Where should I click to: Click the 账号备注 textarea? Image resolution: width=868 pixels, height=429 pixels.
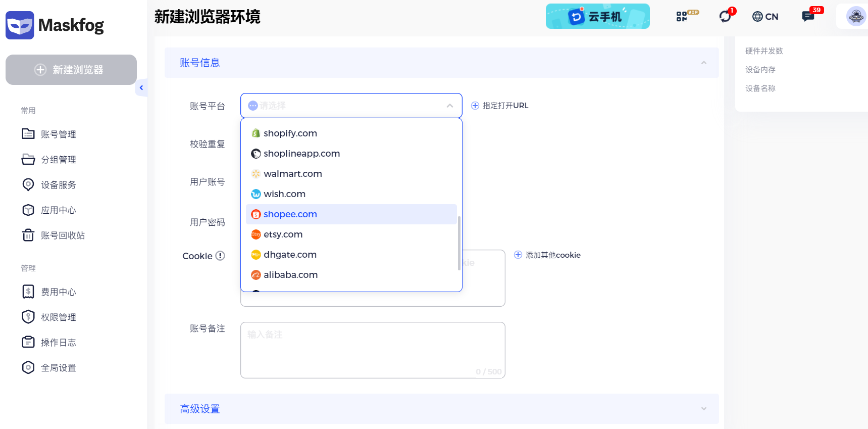pyautogui.click(x=373, y=350)
